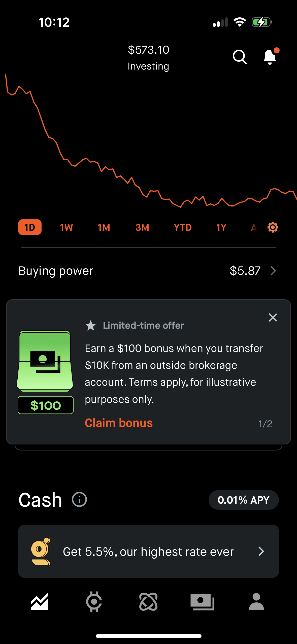
Task: Open the search magnifying glass icon
Action: (240, 57)
